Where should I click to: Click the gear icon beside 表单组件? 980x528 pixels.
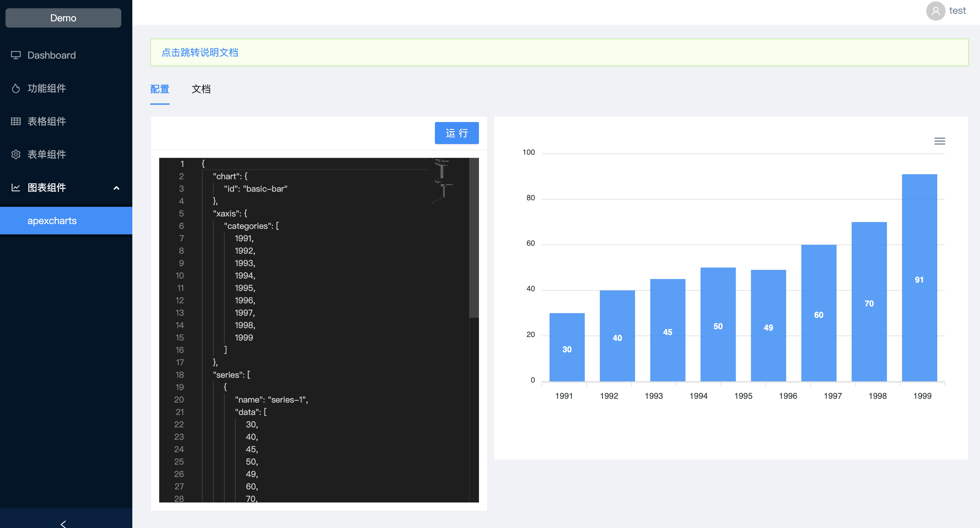click(x=16, y=154)
